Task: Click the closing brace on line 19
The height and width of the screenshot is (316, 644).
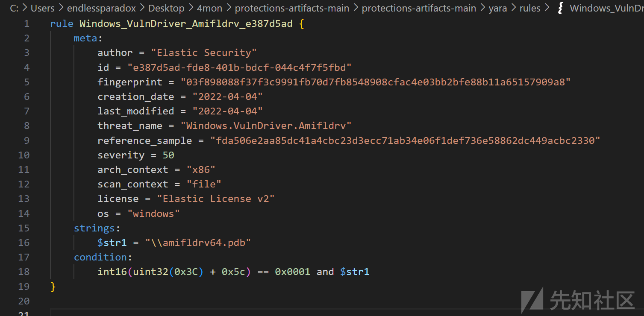Action: tap(53, 287)
